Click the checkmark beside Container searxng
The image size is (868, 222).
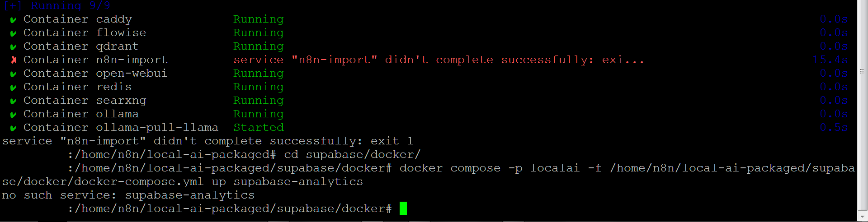(14, 101)
